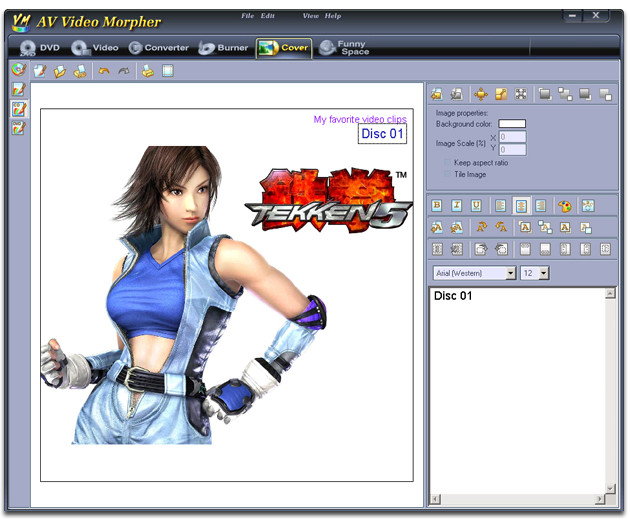
Task: Add a new text object icon
Action: coord(437,227)
